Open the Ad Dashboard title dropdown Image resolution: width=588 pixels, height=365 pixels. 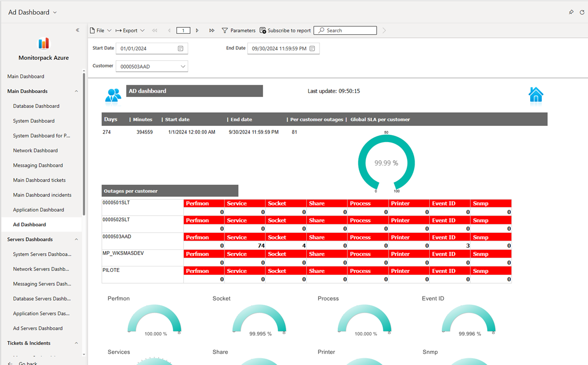click(x=54, y=12)
